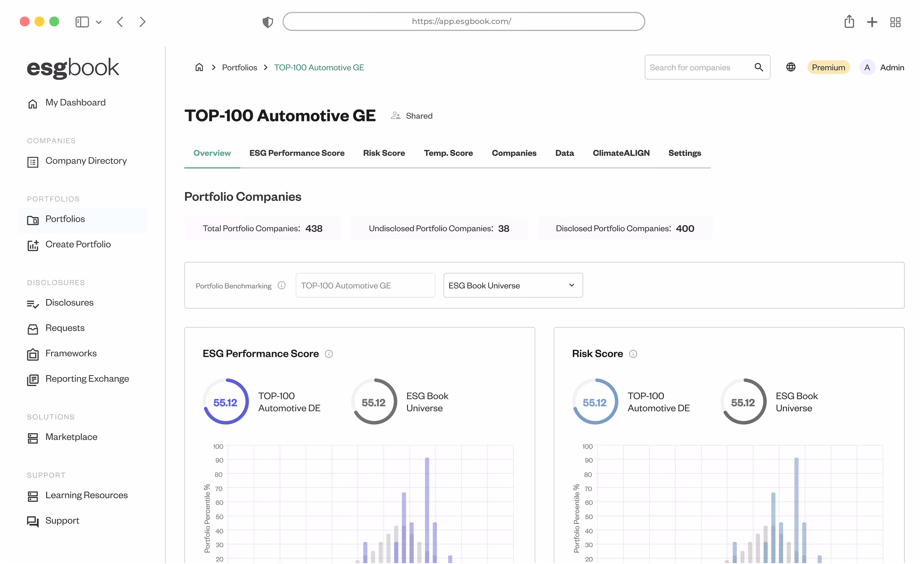The width and height of the screenshot is (924, 564).
Task: Click ESG Performance Score info icon
Action: click(329, 354)
